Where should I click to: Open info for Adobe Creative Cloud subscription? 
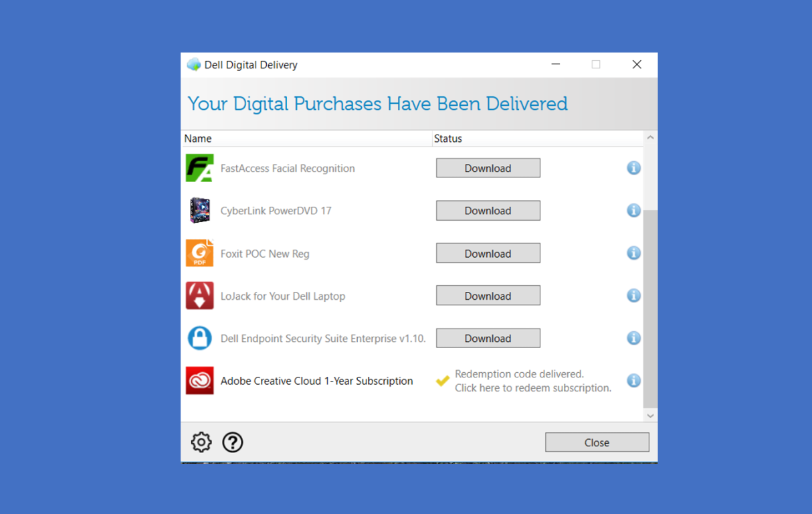pyautogui.click(x=633, y=380)
